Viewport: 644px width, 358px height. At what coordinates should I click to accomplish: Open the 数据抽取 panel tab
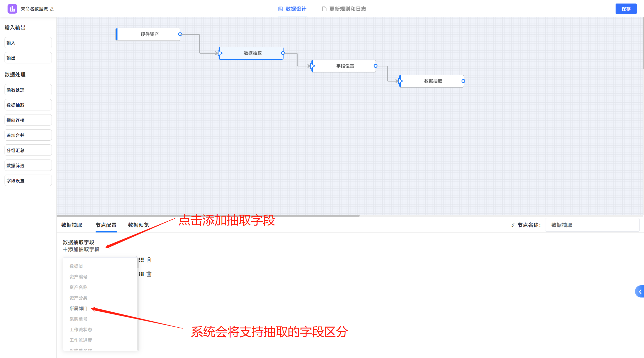coord(72,225)
